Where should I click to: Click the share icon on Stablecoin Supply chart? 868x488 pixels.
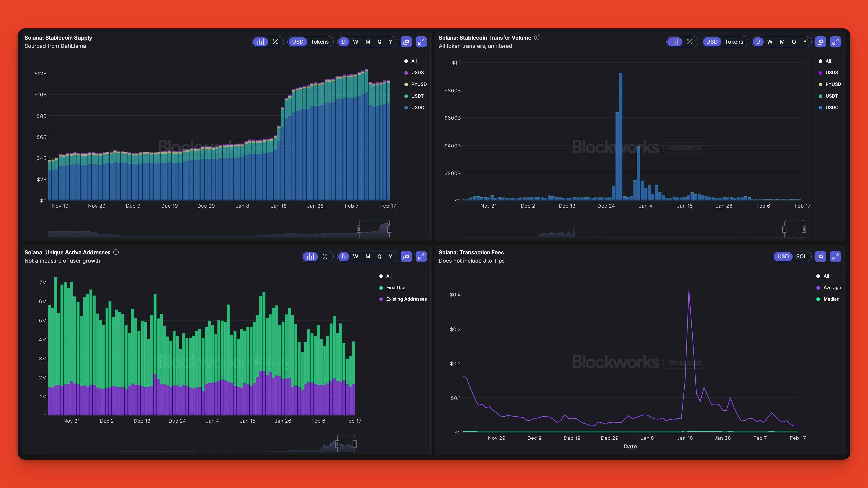click(x=406, y=42)
